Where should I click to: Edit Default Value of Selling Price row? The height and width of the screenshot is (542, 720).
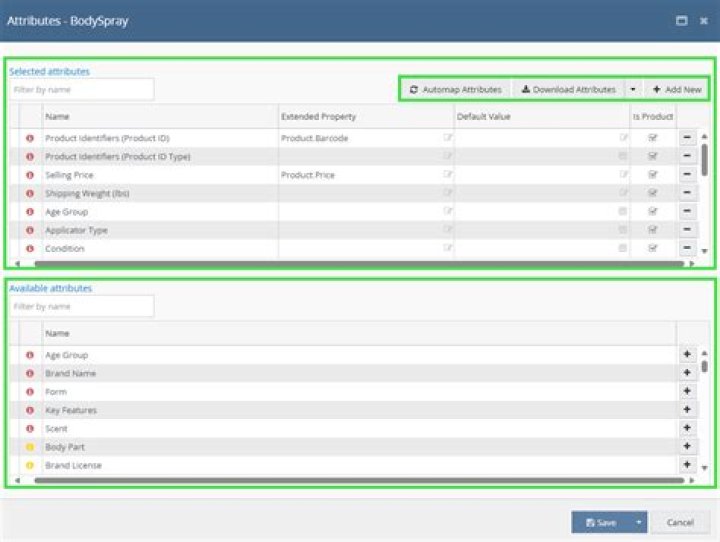coord(623,174)
